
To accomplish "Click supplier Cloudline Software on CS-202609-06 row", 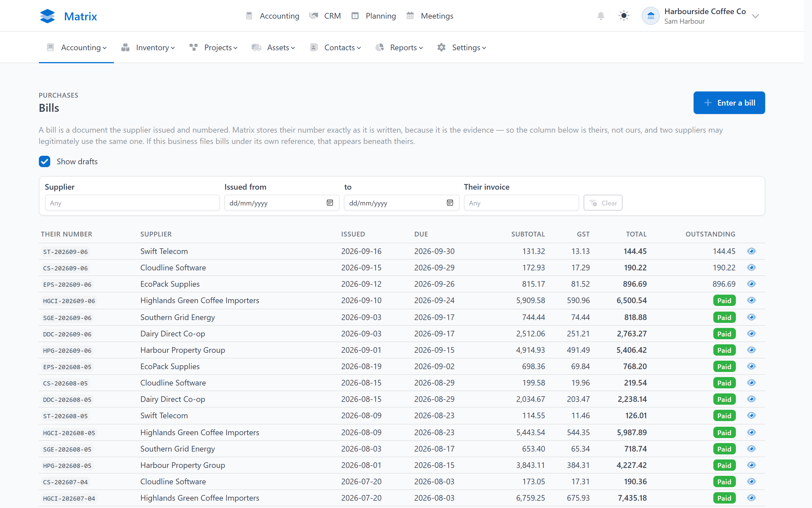I will [173, 268].
